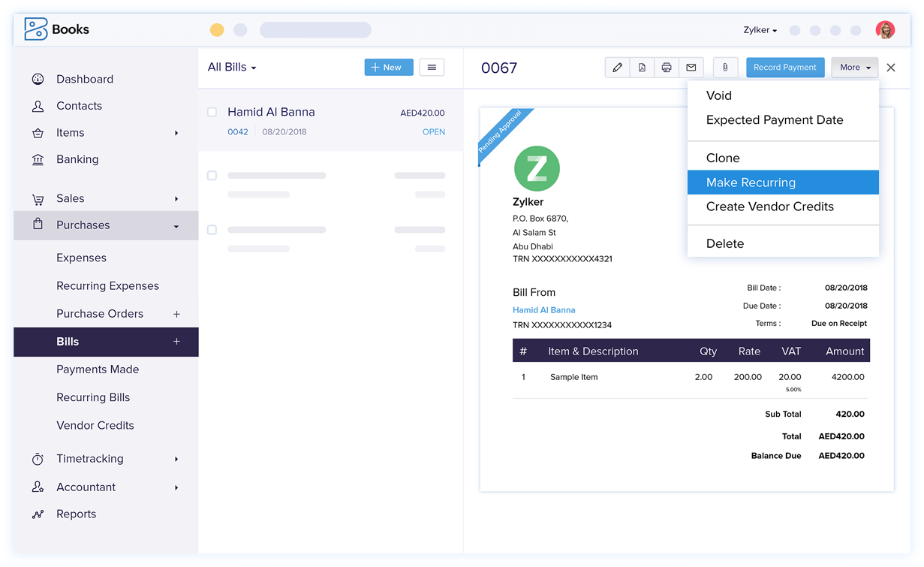Image resolution: width=924 pixels, height=567 pixels.
Task: Click the placeholder search bar
Action: (x=315, y=30)
